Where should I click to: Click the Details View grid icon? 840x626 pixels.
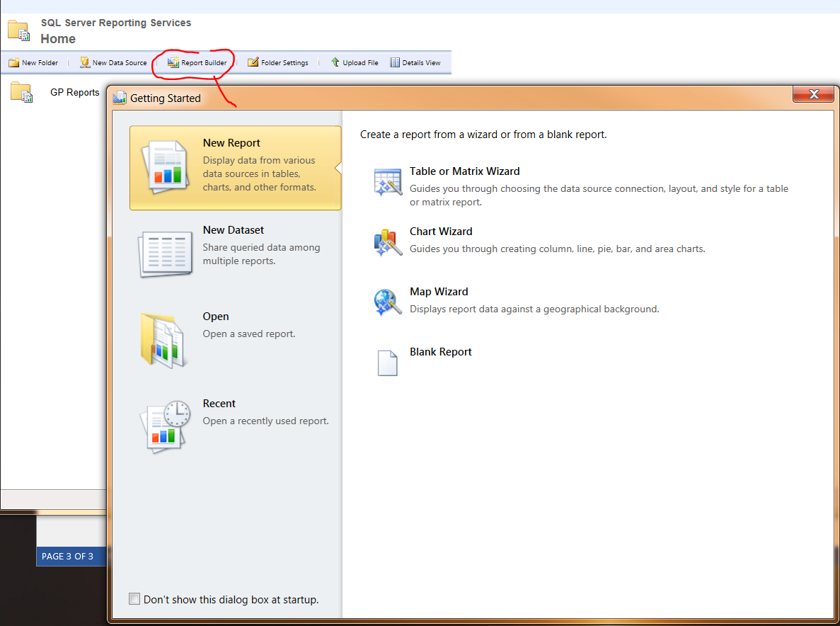pyautogui.click(x=395, y=62)
